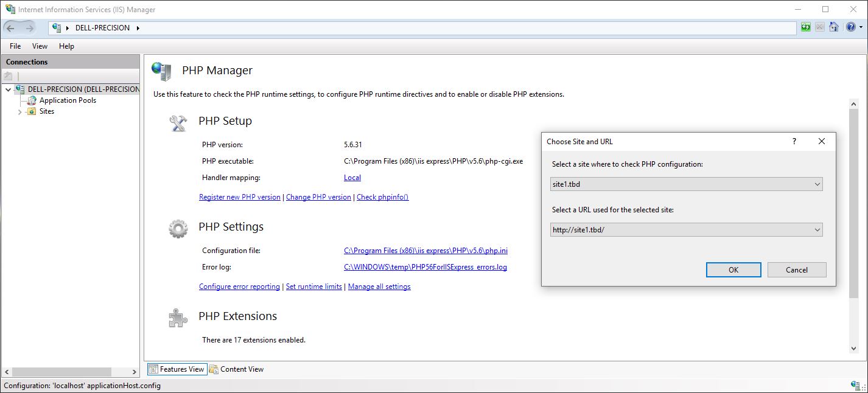Screen dimensions: 868x393
Task: Click the scroll down arrow in main panel
Action: pos(853,349)
